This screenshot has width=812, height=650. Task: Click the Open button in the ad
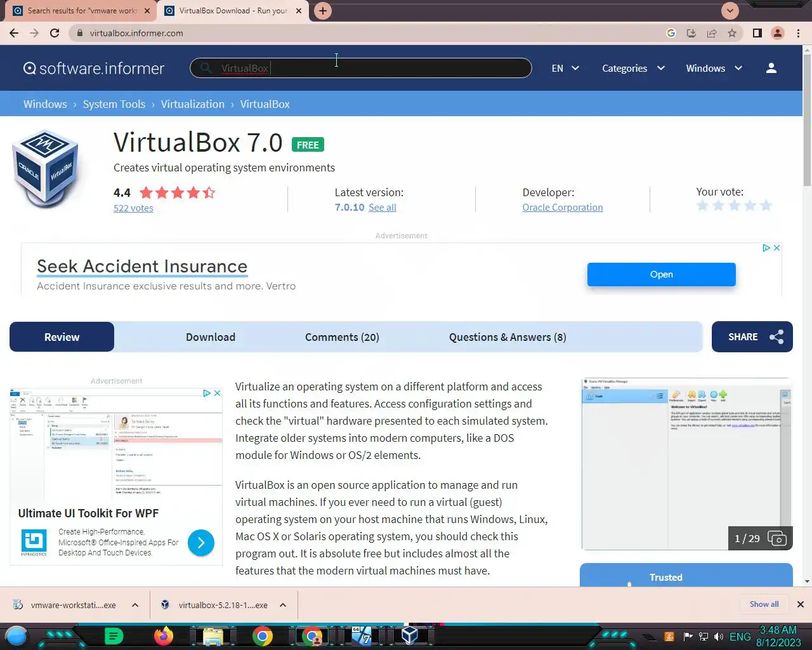tap(661, 274)
